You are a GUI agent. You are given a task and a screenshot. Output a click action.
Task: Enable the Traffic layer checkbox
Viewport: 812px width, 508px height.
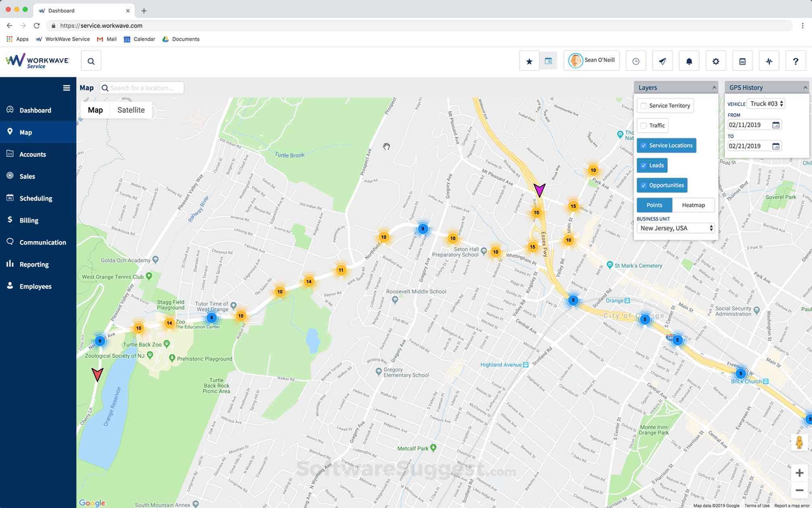pos(644,125)
